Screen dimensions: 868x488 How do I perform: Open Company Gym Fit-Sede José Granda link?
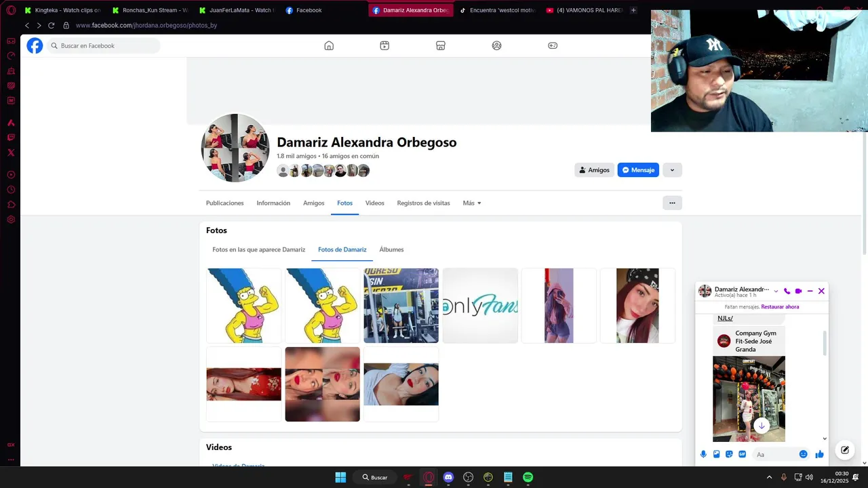[756, 342]
